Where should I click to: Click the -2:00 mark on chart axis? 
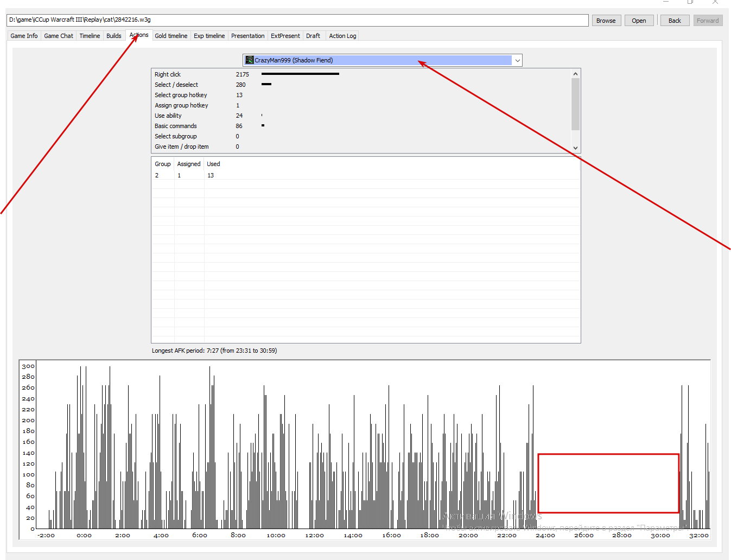click(46, 536)
